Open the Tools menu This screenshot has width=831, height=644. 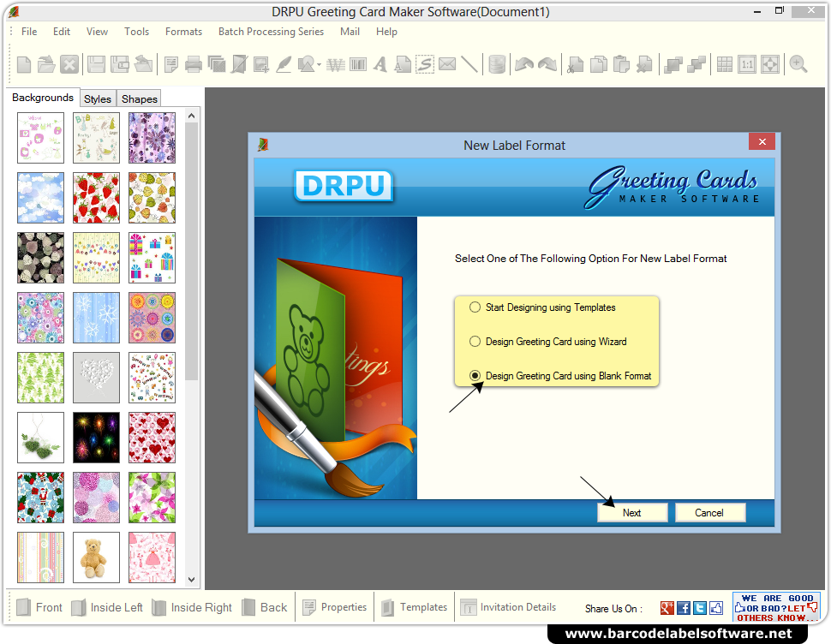point(137,32)
